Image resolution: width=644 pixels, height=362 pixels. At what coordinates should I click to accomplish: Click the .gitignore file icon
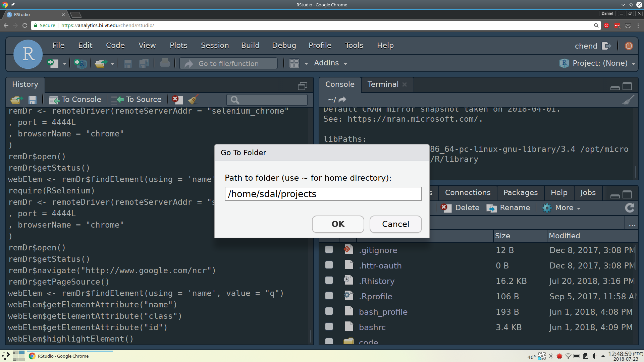[348, 250]
